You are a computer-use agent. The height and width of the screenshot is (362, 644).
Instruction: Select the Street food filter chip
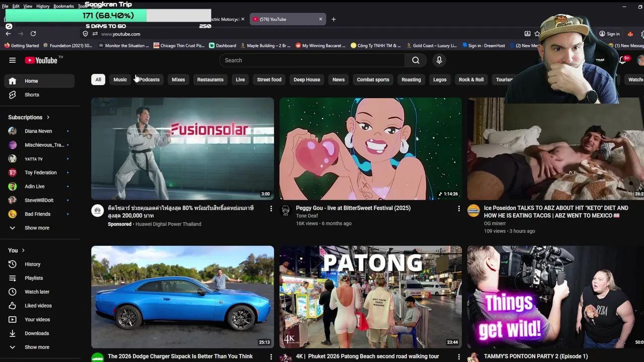pos(269,79)
